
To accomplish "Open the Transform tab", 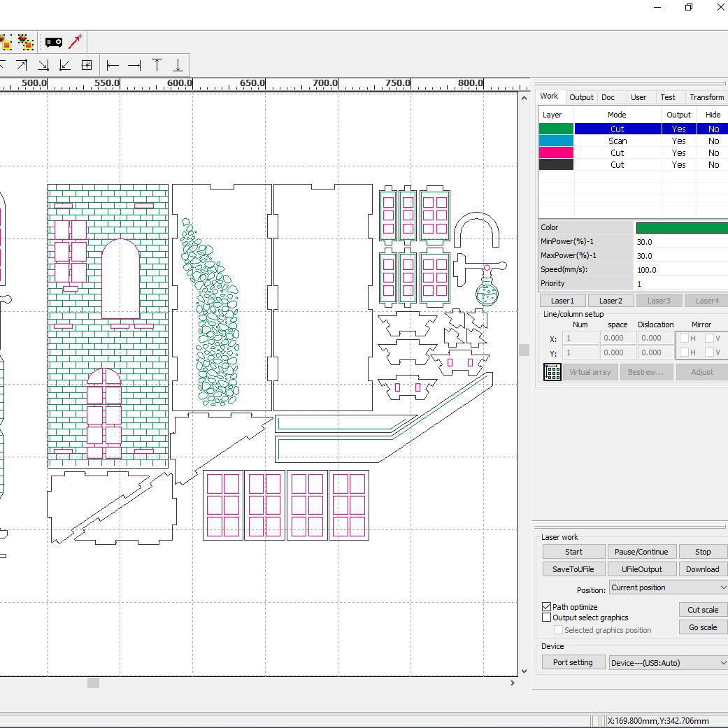I will [706, 97].
